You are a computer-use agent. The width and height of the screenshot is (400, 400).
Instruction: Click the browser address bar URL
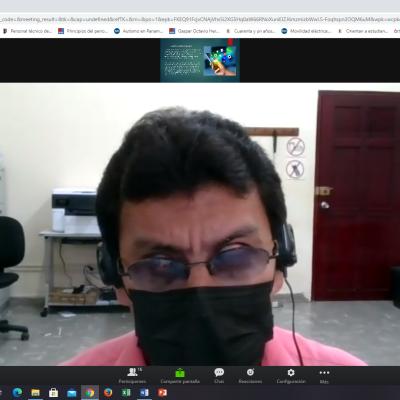[x=200, y=19]
